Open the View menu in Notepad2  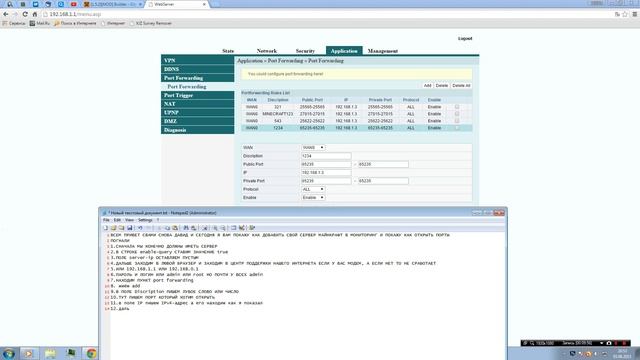click(129, 220)
